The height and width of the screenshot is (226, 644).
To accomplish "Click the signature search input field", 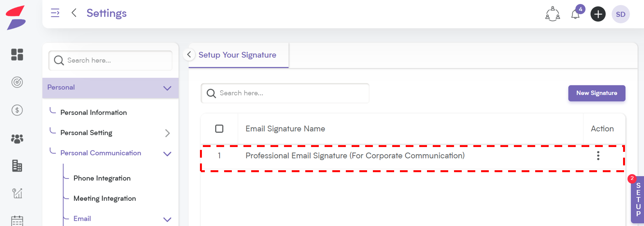I will click(285, 93).
